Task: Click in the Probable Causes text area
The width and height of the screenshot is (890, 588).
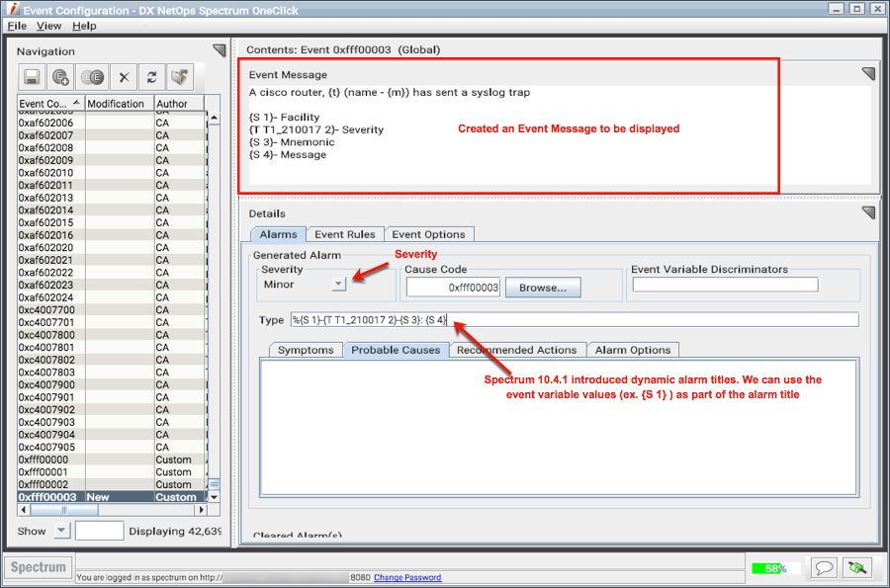Action: tap(559, 428)
